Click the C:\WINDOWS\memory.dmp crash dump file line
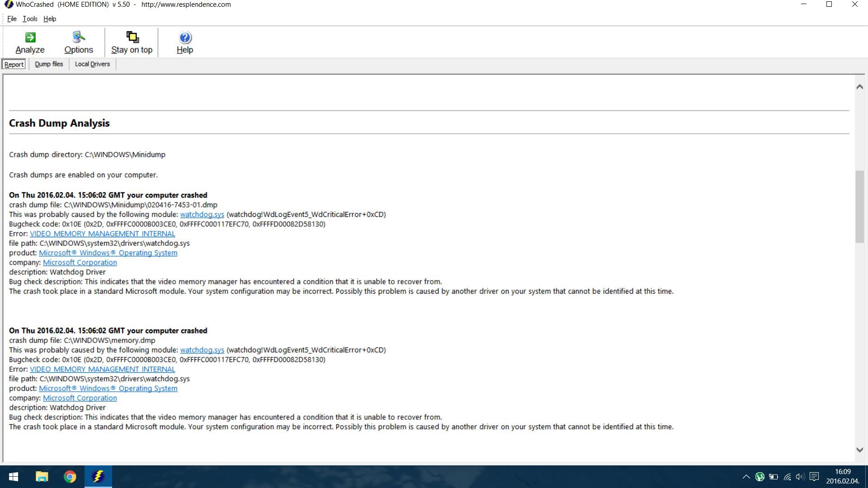The width and height of the screenshot is (868, 488). pos(82,341)
